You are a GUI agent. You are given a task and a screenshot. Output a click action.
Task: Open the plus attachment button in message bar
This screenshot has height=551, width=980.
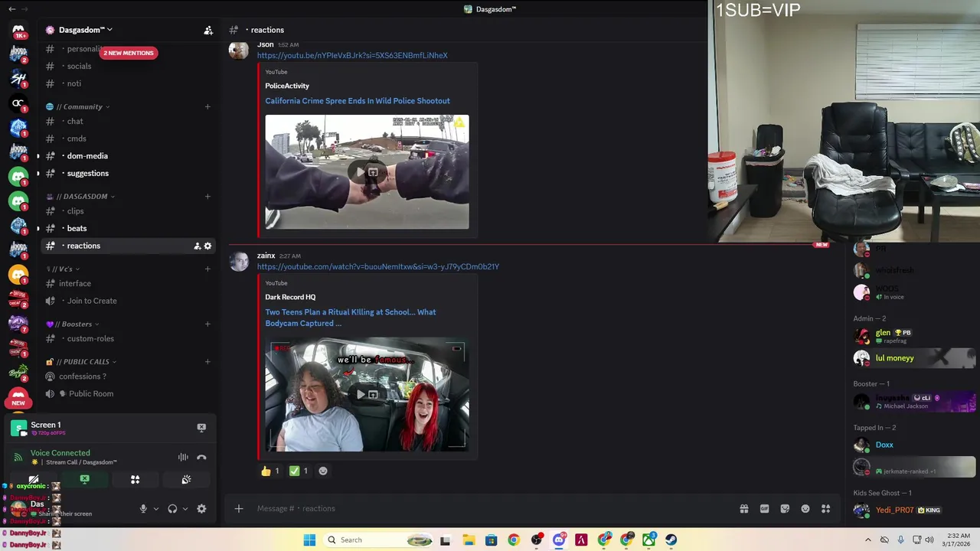[x=239, y=509]
